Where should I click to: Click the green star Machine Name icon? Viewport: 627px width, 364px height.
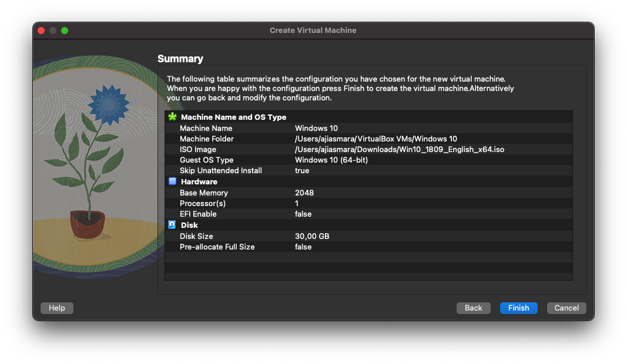pyautogui.click(x=172, y=117)
